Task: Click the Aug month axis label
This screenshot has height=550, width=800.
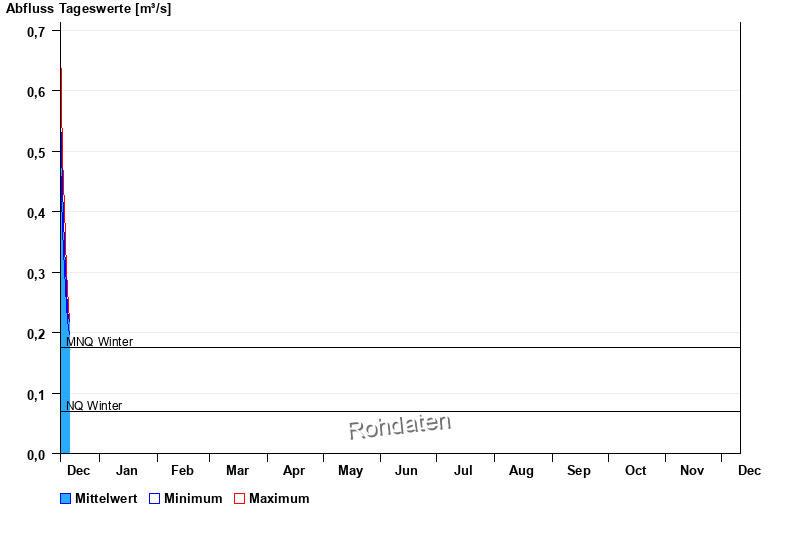Action: (521, 471)
